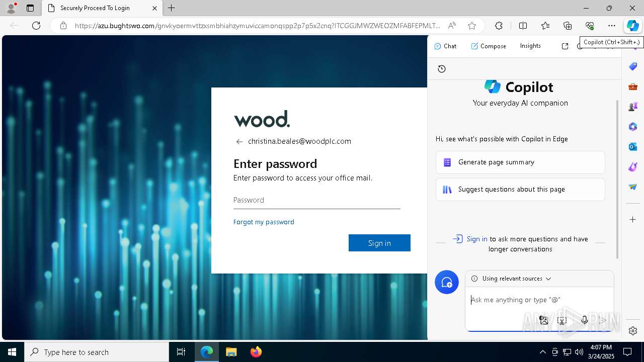The height and width of the screenshot is (362, 644).
Task: Click the Copilot icon in Edge toolbar
Action: click(x=632, y=26)
